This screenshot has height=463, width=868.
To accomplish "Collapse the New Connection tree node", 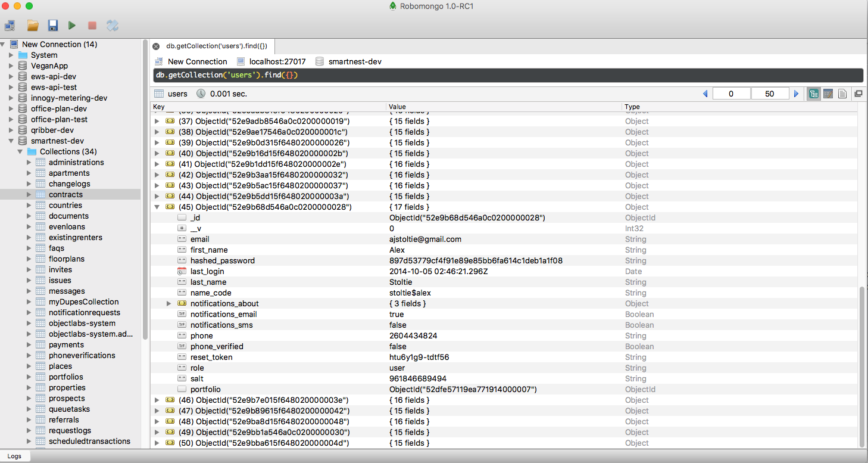I will coord(3,44).
